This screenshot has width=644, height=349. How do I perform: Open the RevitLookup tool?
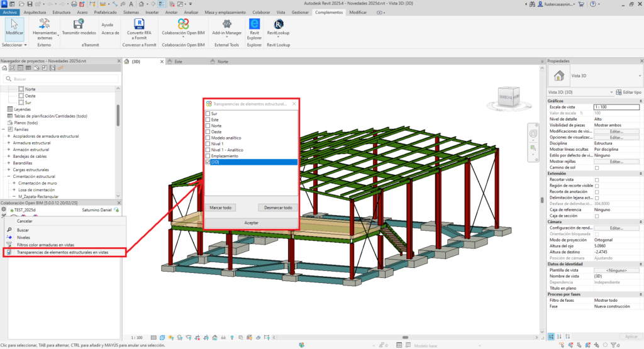278,24
